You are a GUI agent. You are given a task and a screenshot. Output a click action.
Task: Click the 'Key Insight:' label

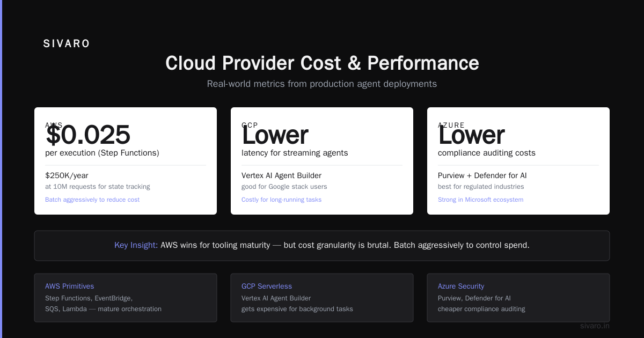[136, 245]
